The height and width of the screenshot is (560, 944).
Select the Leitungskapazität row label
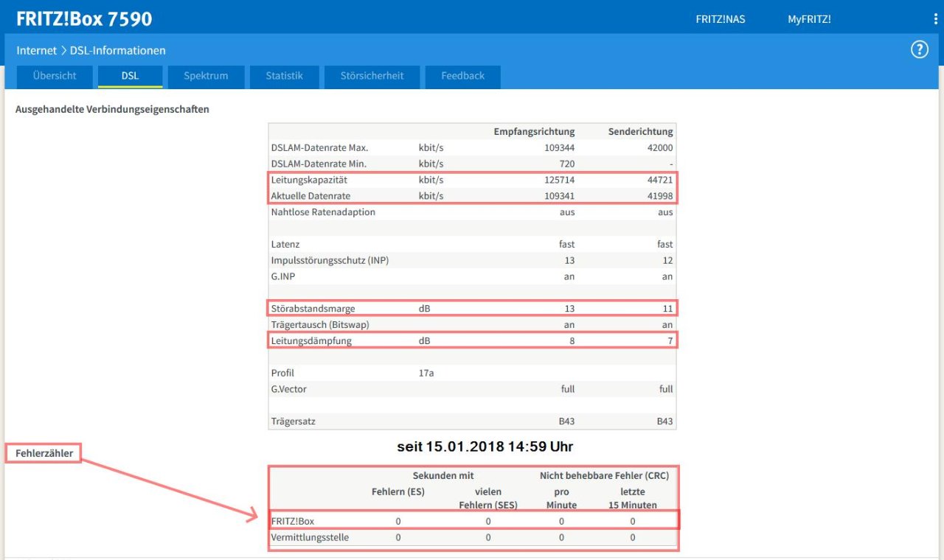(309, 180)
